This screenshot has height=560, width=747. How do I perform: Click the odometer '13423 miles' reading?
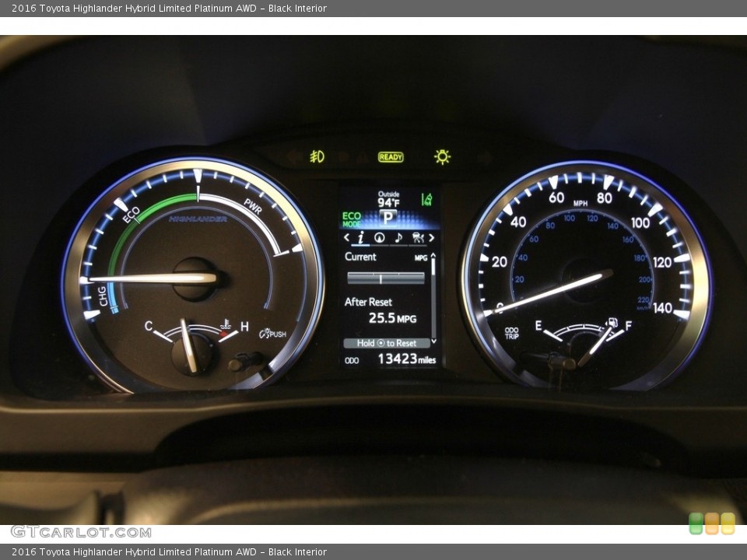point(407,359)
